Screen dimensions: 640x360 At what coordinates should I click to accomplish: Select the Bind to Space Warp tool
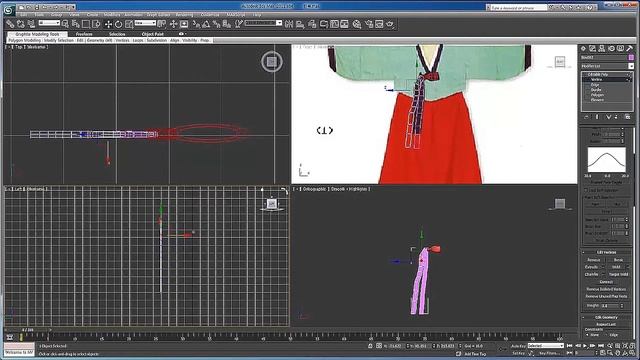coord(31,24)
